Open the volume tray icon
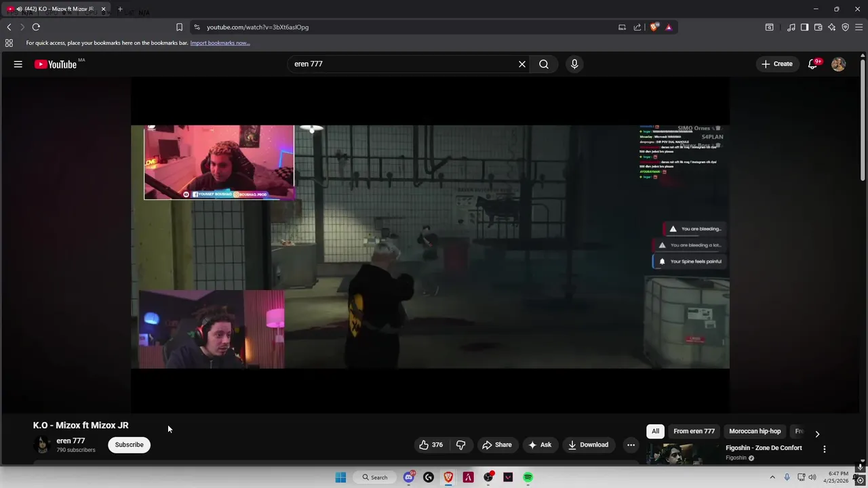 812,477
